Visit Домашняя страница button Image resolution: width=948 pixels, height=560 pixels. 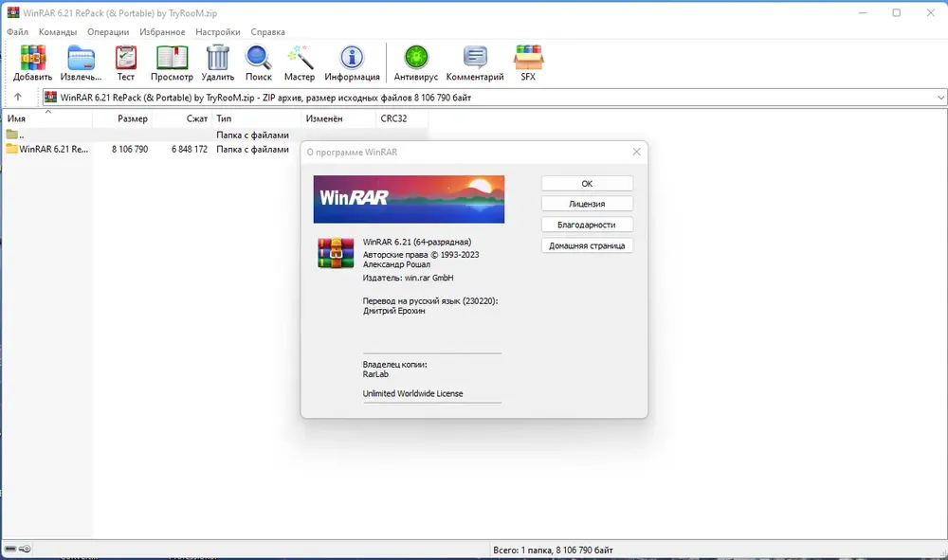(x=587, y=245)
